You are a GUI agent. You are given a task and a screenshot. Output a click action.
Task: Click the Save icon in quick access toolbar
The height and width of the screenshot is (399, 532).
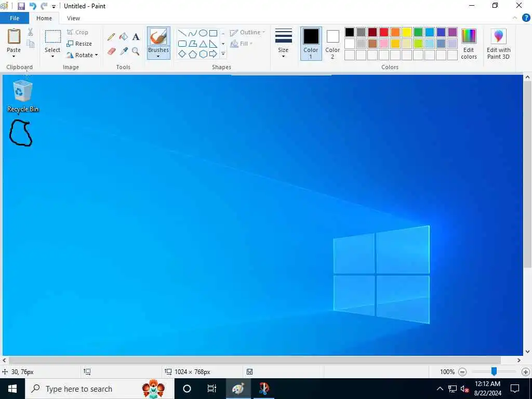(21, 6)
